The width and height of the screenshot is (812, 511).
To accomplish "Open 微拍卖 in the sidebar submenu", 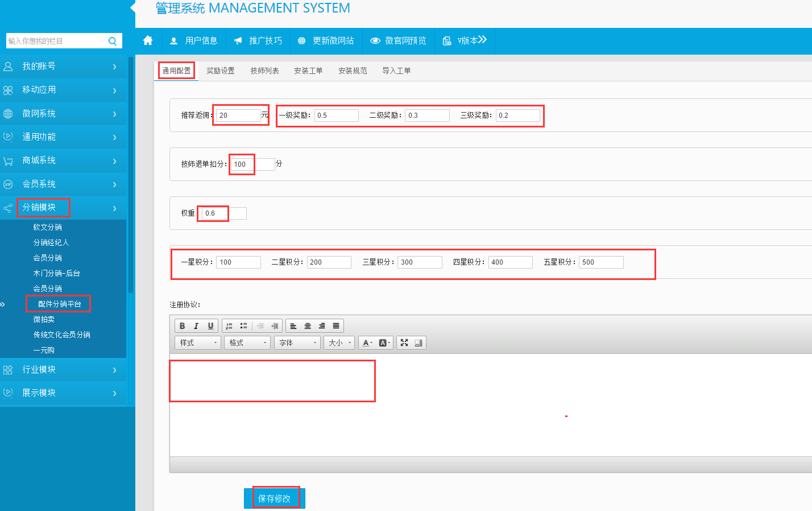I will point(44,319).
